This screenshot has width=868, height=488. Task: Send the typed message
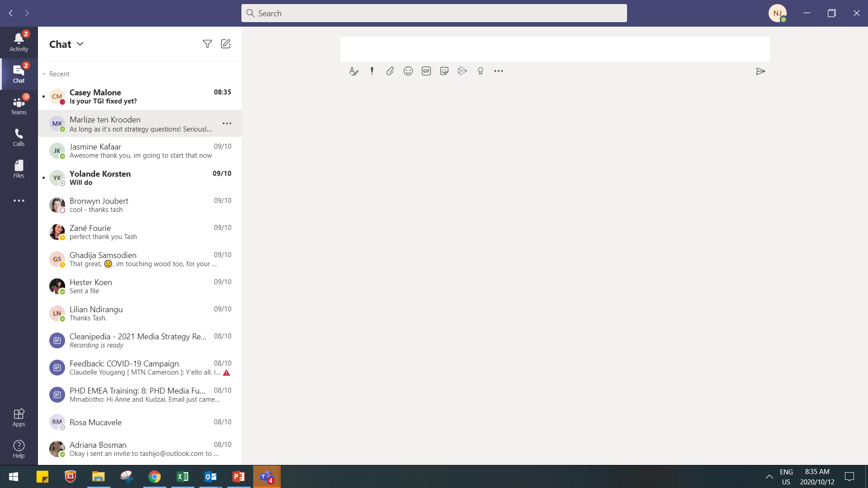point(761,71)
